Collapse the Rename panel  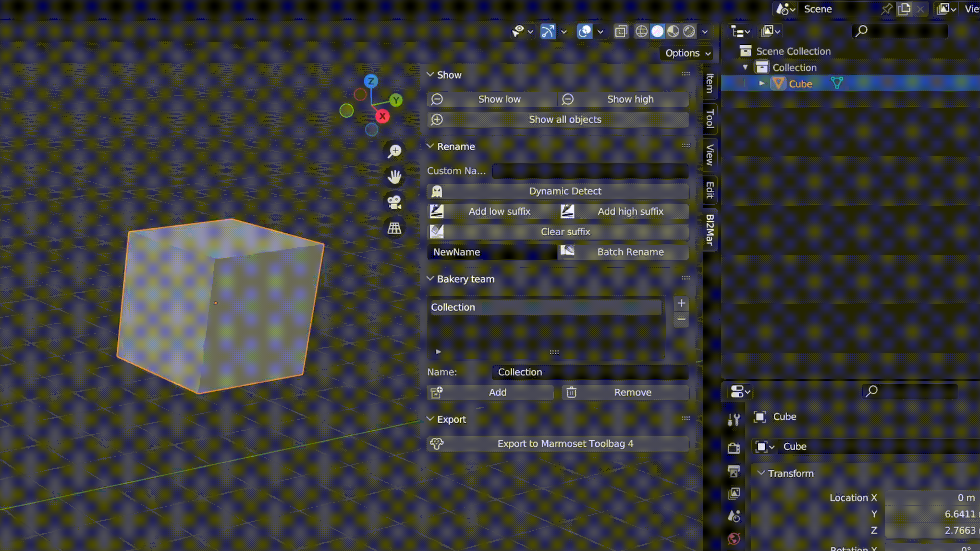[x=431, y=146]
